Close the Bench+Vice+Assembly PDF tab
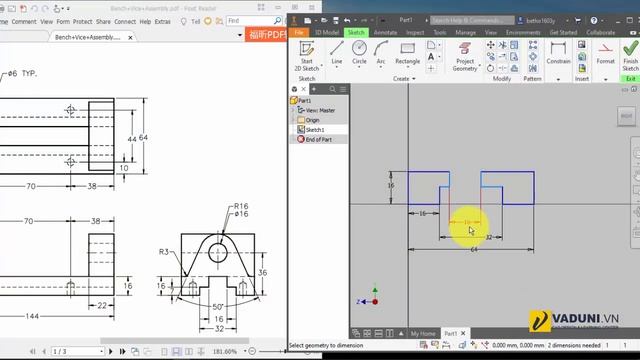This screenshot has width=640, height=360. 130,38
